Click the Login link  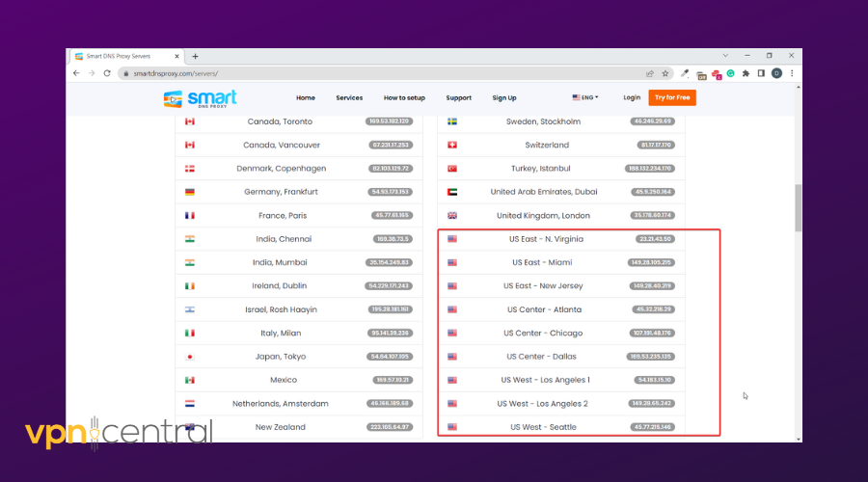(x=632, y=97)
